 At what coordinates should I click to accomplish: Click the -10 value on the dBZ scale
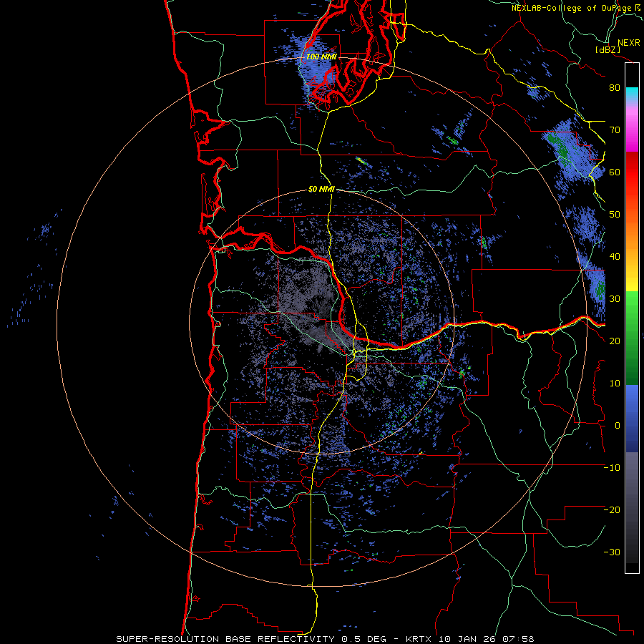coord(612,467)
